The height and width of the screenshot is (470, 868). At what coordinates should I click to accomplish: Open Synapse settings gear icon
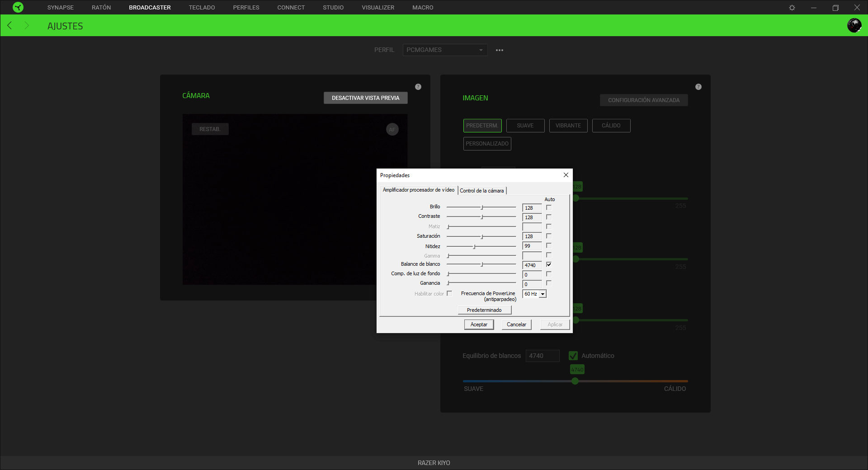point(792,8)
